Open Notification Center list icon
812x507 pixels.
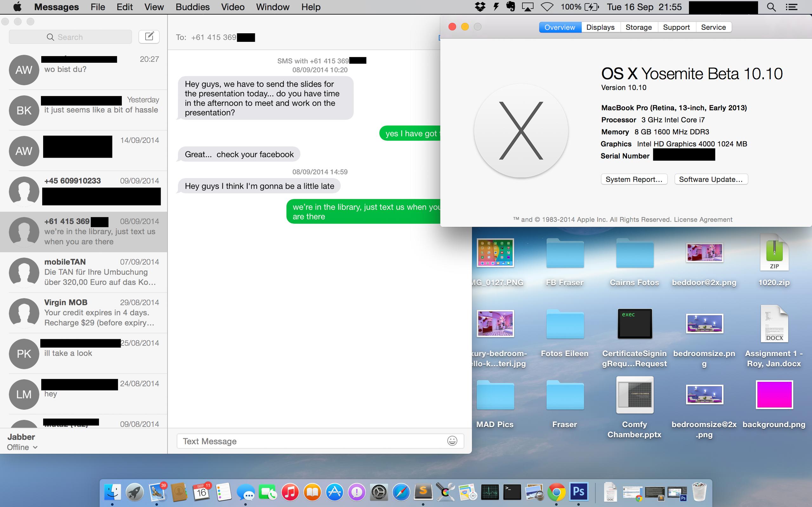coord(791,7)
